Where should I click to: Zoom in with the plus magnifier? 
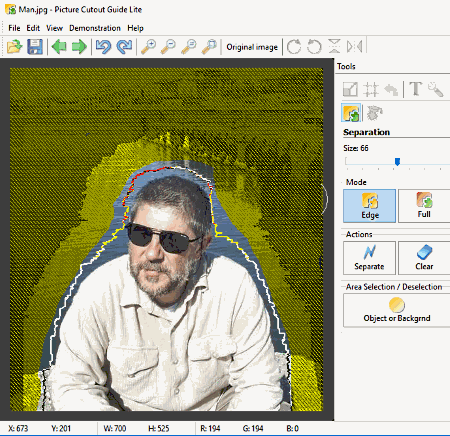point(148,46)
